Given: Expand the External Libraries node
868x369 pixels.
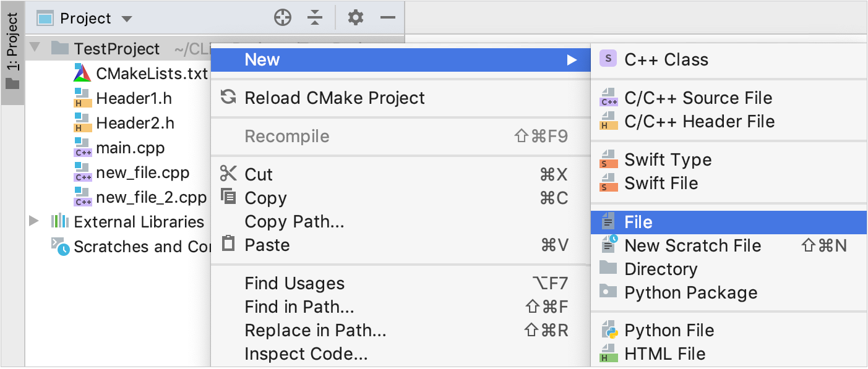Looking at the screenshot, I should coord(34,221).
